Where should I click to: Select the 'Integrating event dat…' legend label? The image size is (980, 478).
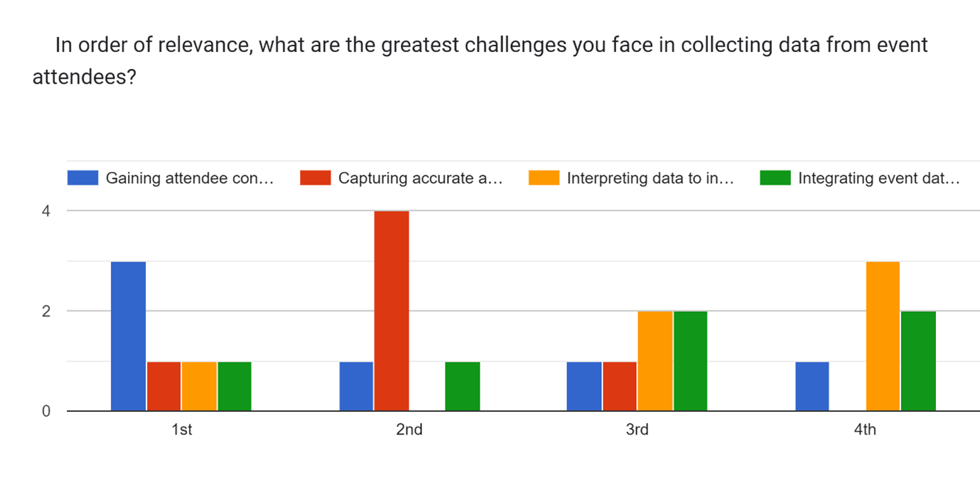click(x=879, y=178)
